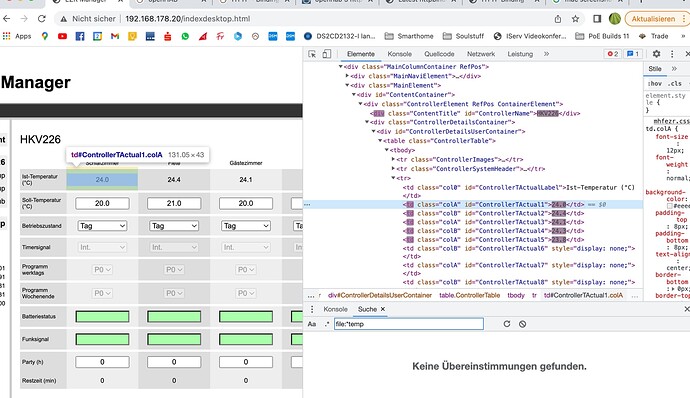Close the Suche drawer tab
The width and height of the screenshot is (690, 398).
[x=383, y=309]
